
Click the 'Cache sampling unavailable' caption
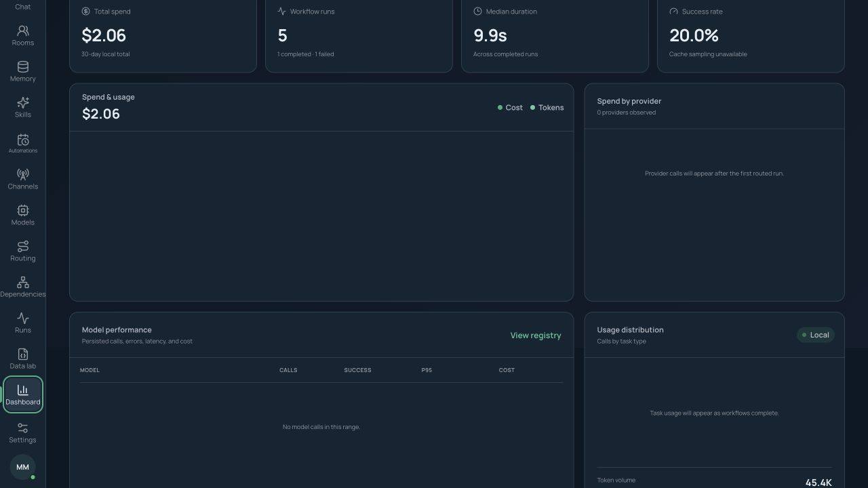[x=708, y=54]
